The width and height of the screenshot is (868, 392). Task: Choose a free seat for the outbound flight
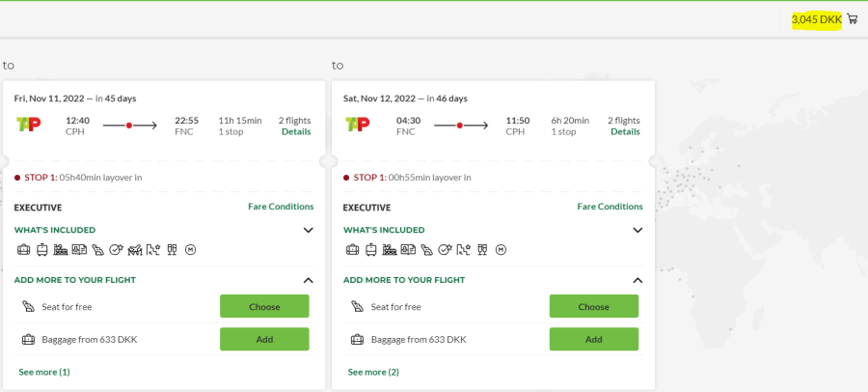264,306
